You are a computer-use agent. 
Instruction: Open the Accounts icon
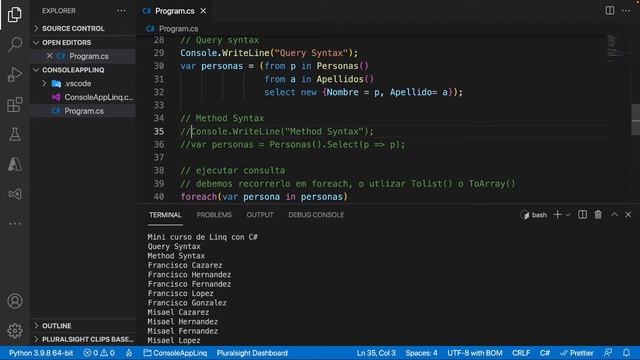click(x=15, y=301)
